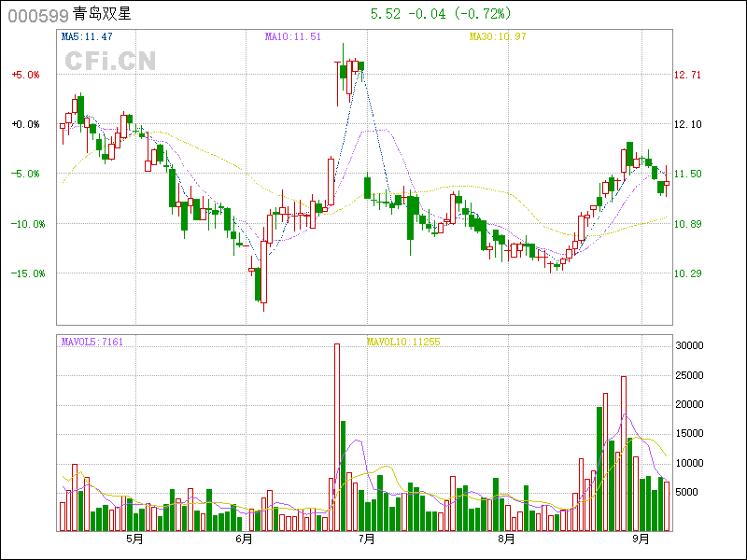
Task: Click the 30000 volume axis label
Action: [x=689, y=345]
